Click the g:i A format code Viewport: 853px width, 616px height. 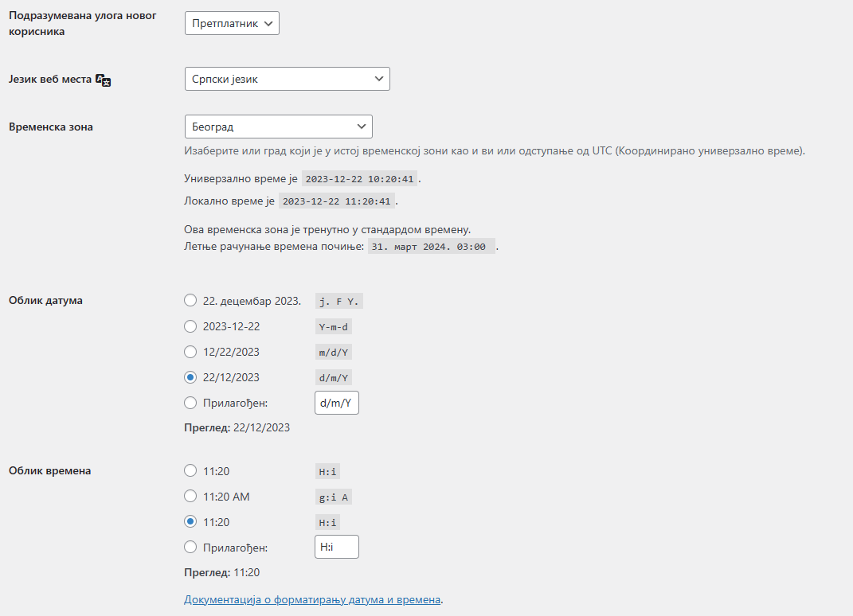334,497
